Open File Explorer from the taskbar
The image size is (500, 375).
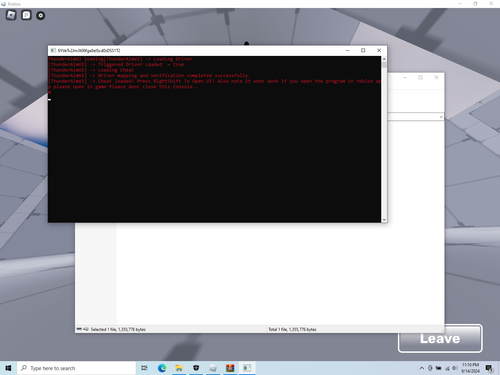(x=179, y=368)
